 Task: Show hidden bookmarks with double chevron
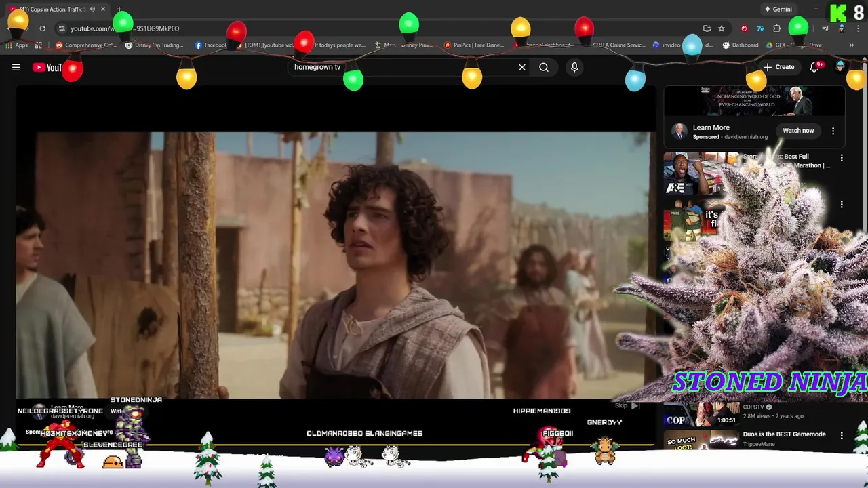tap(852, 45)
